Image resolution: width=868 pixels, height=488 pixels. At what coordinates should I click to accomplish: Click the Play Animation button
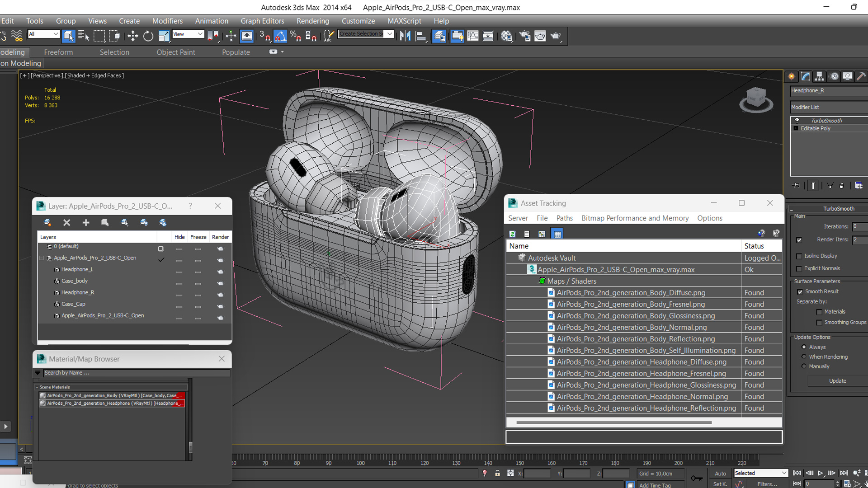point(820,473)
